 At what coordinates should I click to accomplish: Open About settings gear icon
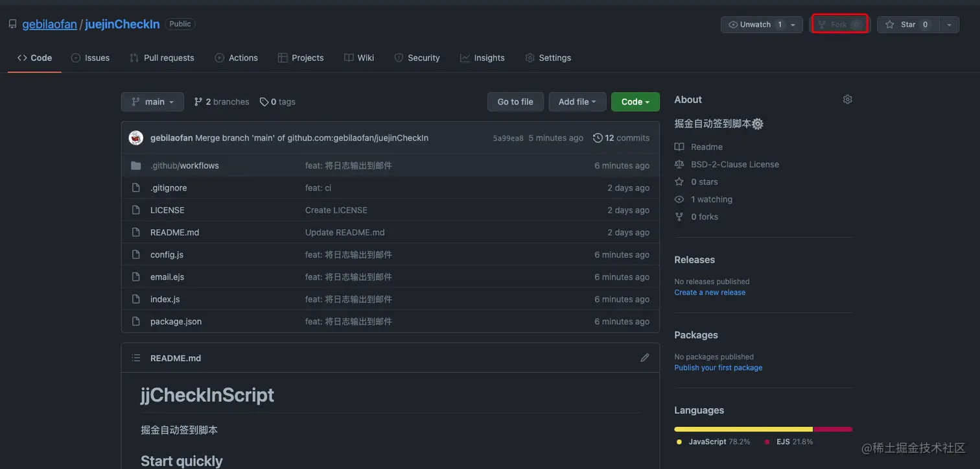[x=847, y=99]
